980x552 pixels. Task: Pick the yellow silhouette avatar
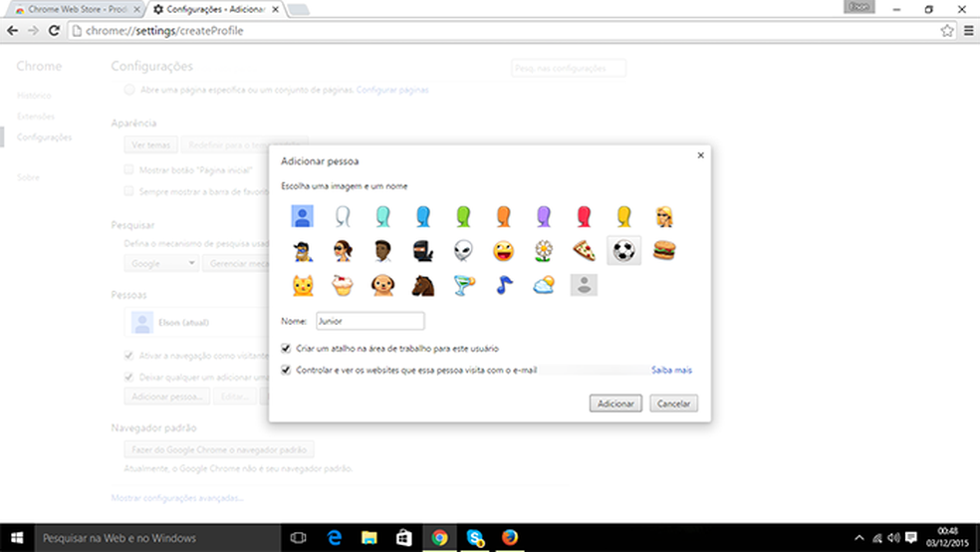[x=623, y=216]
